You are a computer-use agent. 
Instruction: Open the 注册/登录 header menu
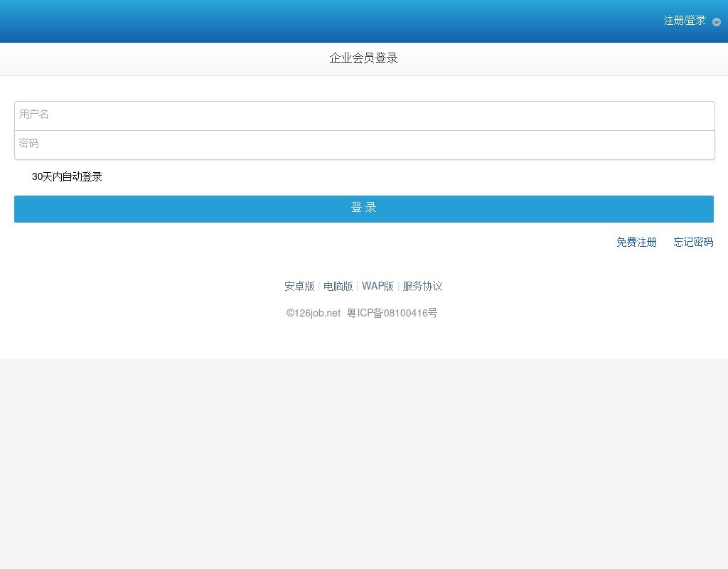(685, 21)
